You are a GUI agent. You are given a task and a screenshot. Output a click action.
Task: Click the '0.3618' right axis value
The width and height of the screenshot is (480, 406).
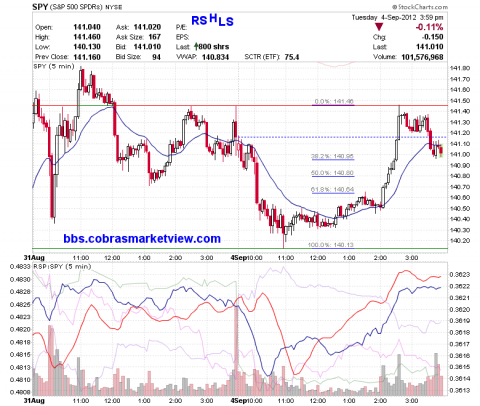pos(460,332)
